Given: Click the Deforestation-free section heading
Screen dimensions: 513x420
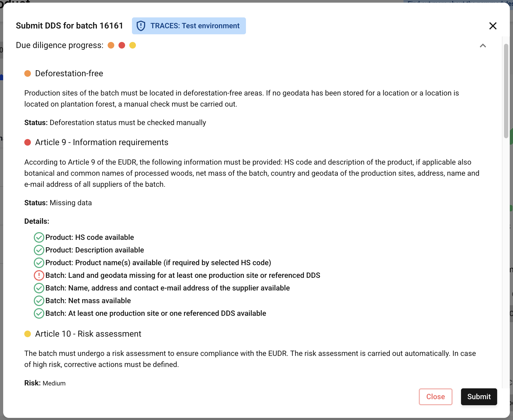Looking at the screenshot, I should pyautogui.click(x=69, y=74).
